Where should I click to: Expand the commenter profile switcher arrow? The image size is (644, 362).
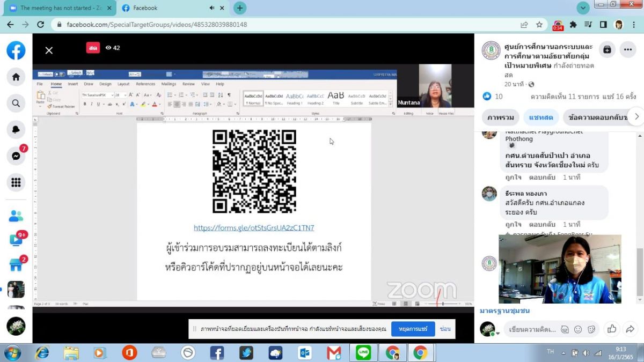point(499,334)
